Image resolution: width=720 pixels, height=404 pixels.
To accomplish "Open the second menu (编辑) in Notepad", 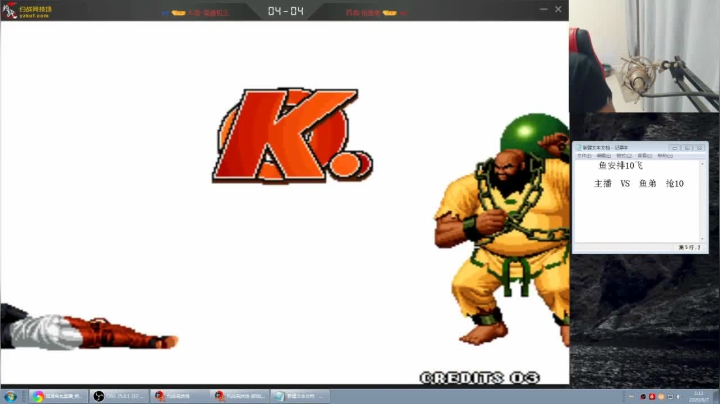I will point(604,156).
